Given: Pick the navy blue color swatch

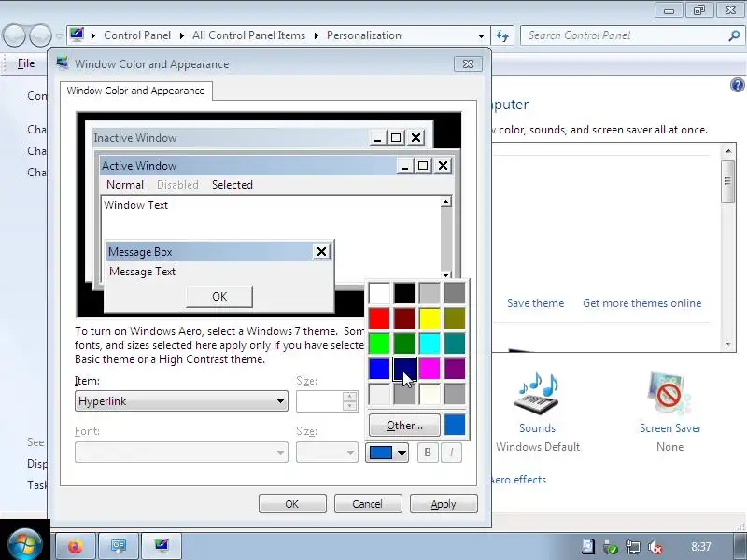Looking at the screenshot, I should tap(404, 369).
